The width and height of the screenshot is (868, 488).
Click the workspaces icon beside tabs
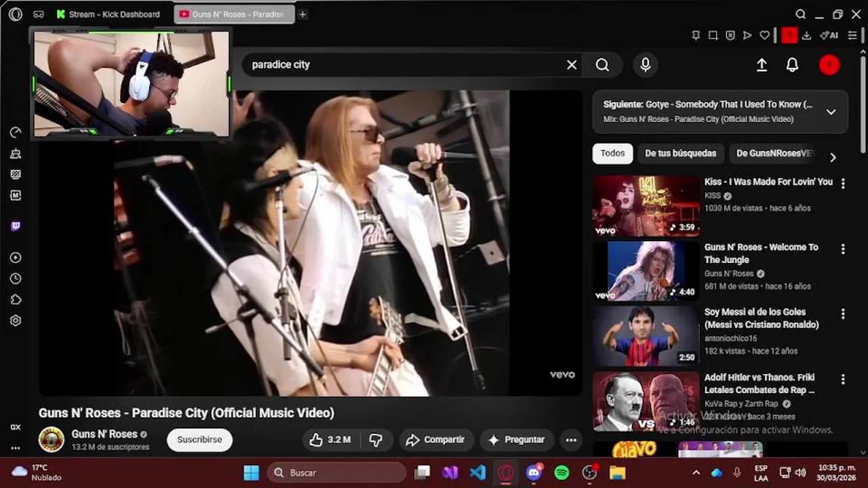point(39,14)
